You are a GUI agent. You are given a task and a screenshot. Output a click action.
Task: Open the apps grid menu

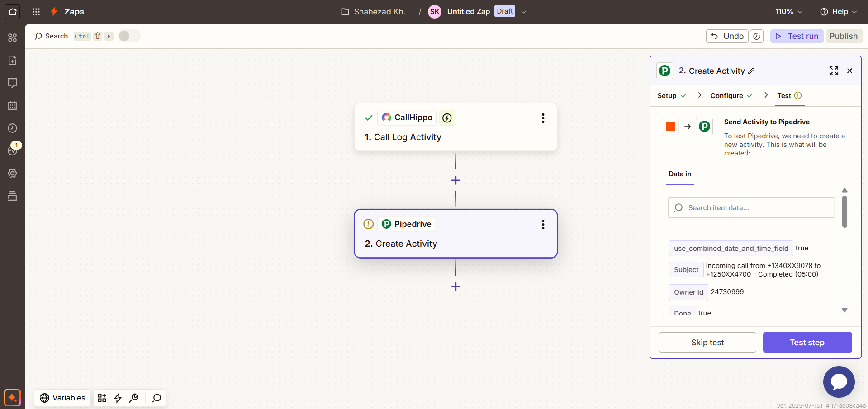(x=36, y=12)
